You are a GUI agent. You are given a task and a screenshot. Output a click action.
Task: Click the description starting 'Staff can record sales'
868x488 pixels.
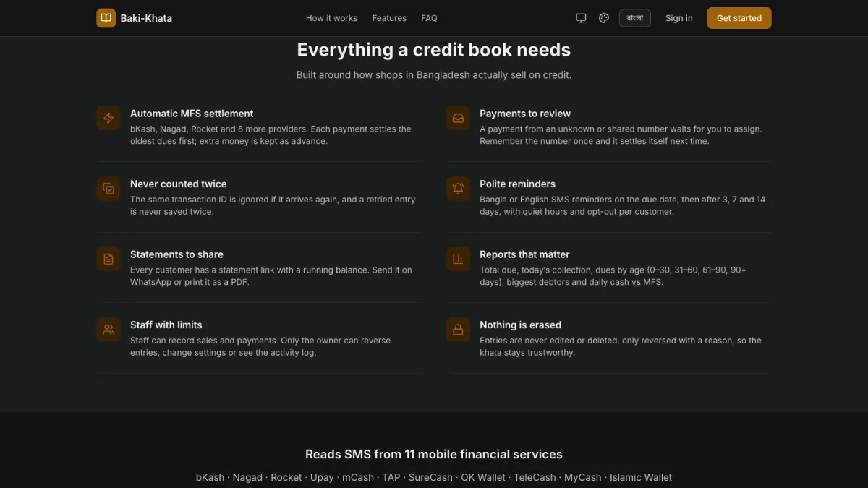pos(260,346)
